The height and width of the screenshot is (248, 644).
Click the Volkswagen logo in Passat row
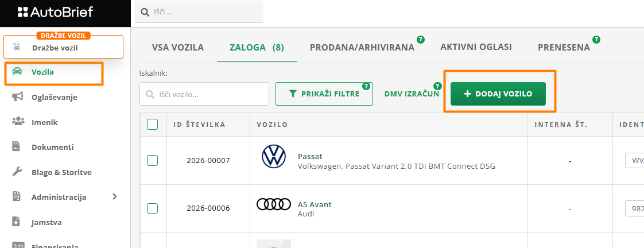(274, 157)
